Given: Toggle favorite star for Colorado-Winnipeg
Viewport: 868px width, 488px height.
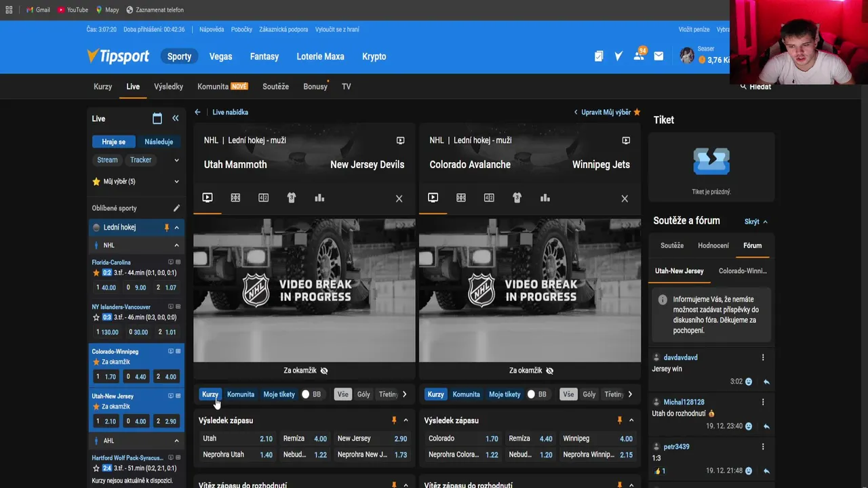Looking at the screenshot, I should [96, 362].
